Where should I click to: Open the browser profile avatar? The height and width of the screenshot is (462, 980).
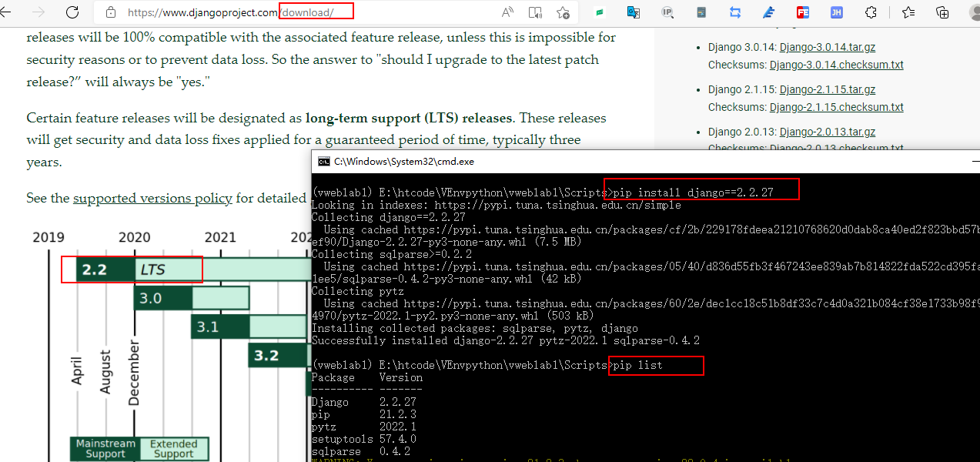pos(974,12)
